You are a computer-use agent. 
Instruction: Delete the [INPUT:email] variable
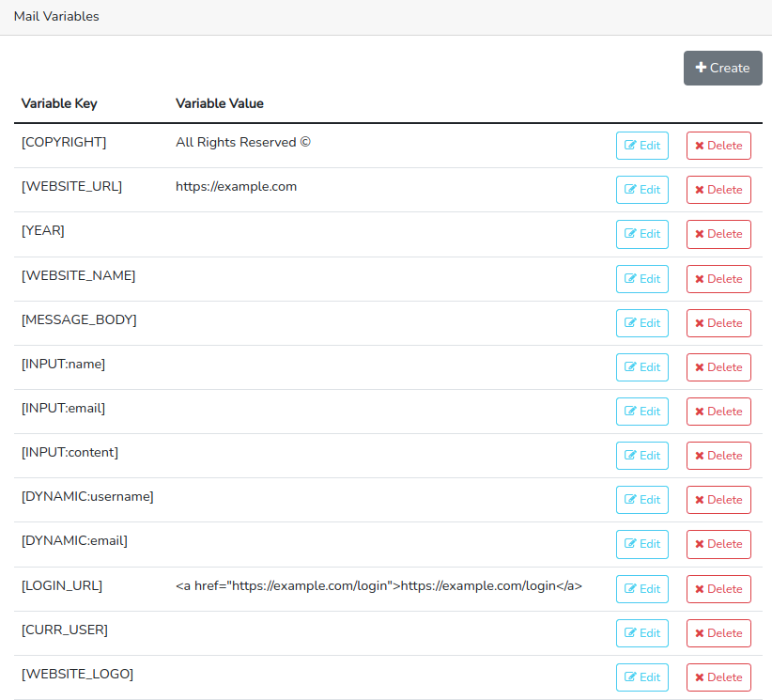pos(718,411)
